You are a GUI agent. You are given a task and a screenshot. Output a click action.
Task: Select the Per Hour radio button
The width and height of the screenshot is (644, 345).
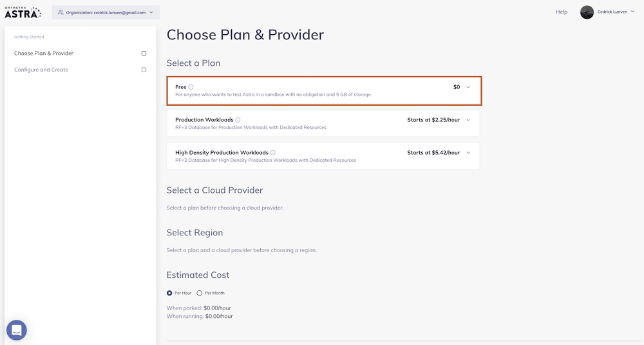[x=169, y=293]
